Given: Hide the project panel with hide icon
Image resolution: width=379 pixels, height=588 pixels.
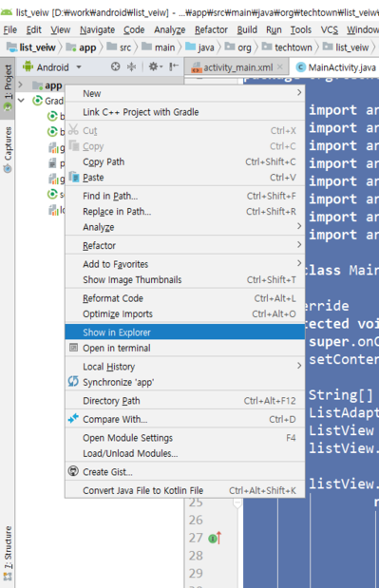Looking at the screenshot, I should pyautogui.click(x=174, y=66).
